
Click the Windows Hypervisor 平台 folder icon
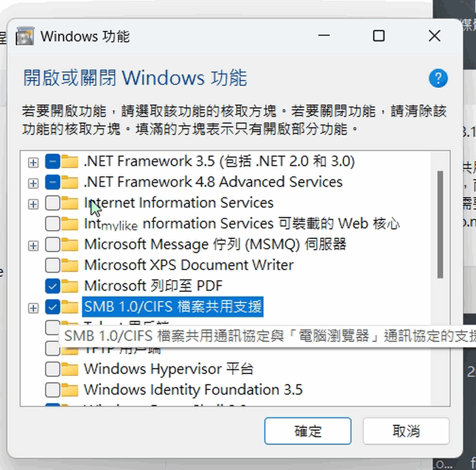[70, 369]
